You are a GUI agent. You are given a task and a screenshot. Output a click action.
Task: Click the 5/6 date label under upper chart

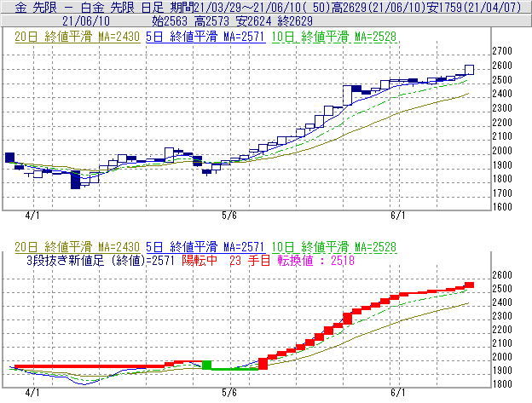pyautogui.click(x=229, y=216)
